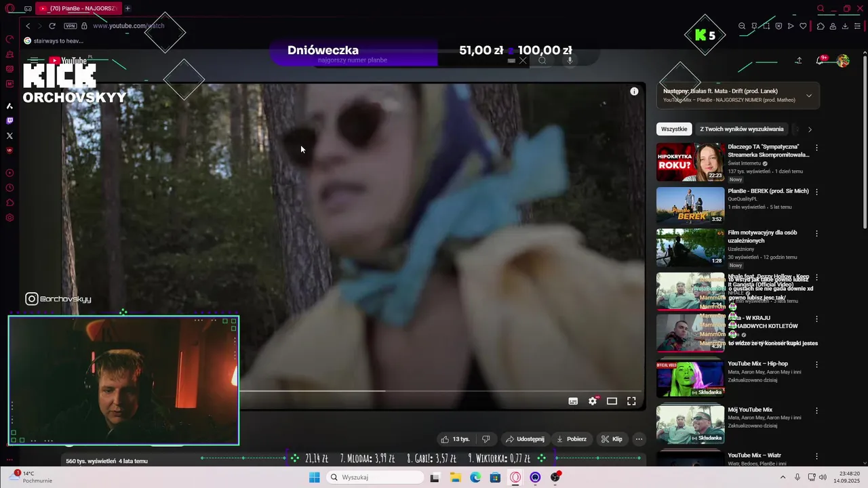868x488 pixels.
Task: Expand the Następny queue panel chevron
Action: tap(808, 96)
